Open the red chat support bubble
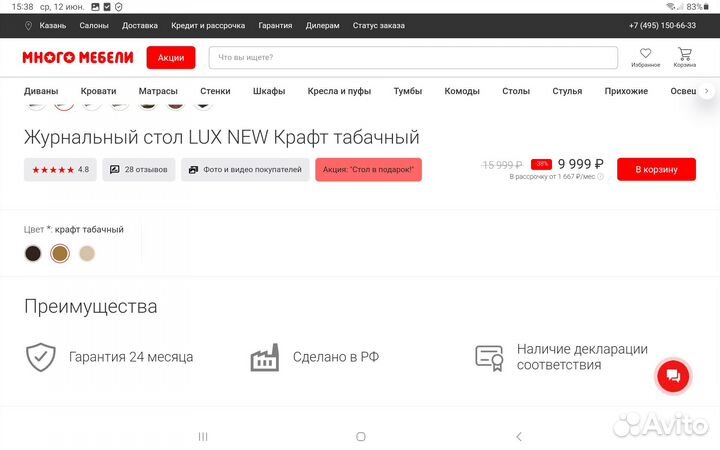Screen dimensions: 720x450 coord(673,376)
